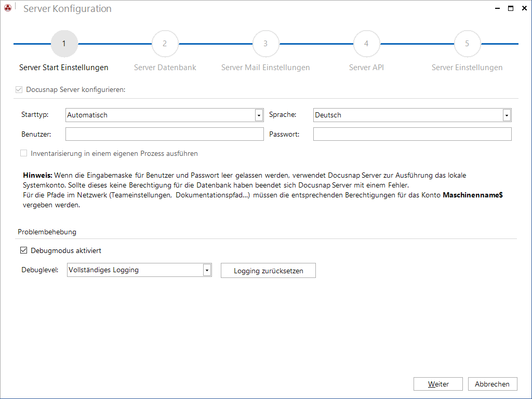Focus the Passwort input field

412,134
